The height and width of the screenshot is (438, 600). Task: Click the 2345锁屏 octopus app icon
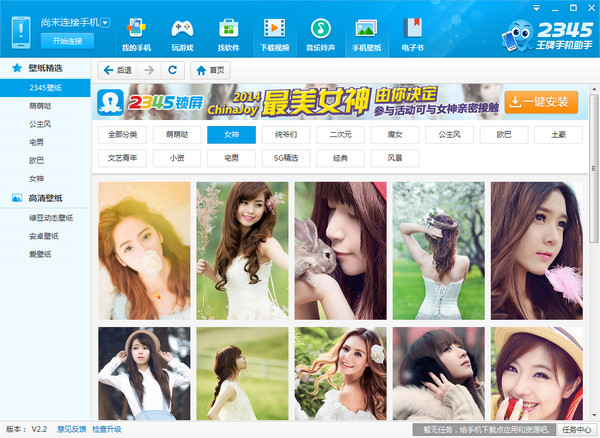pyautogui.click(x=110, y=102)
